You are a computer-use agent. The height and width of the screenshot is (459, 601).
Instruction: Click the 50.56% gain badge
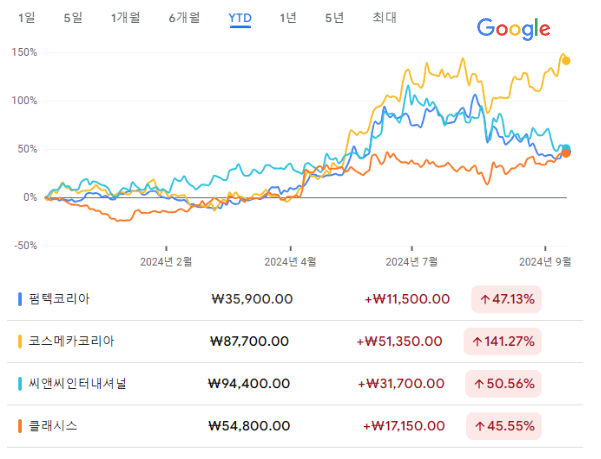point(503,384)
